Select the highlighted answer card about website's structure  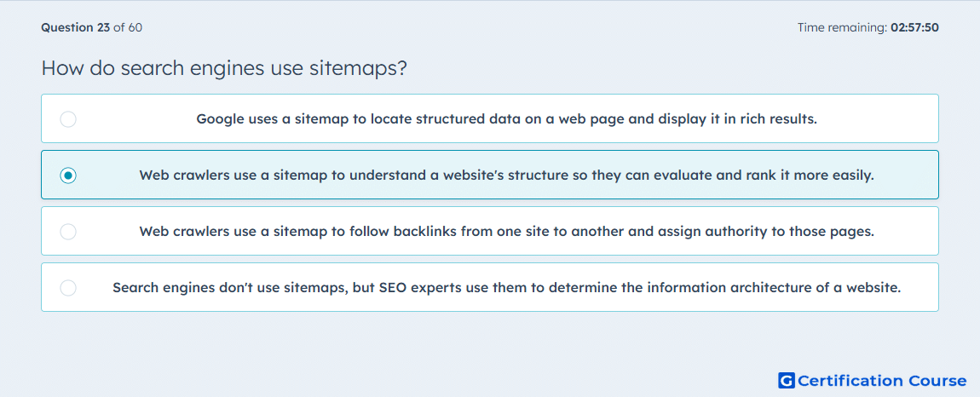(x=490, y=175)
